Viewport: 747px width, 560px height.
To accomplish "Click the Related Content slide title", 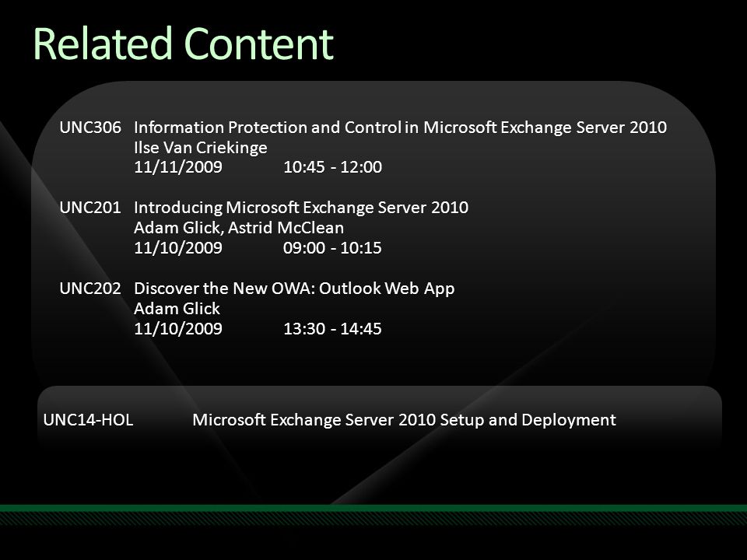I will (x=184, y=44).
